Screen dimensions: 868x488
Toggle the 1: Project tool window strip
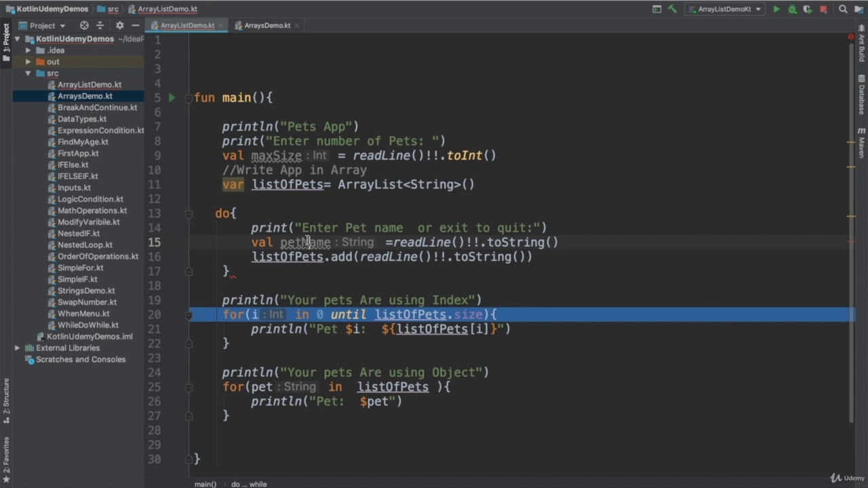(x=6, y=42)
